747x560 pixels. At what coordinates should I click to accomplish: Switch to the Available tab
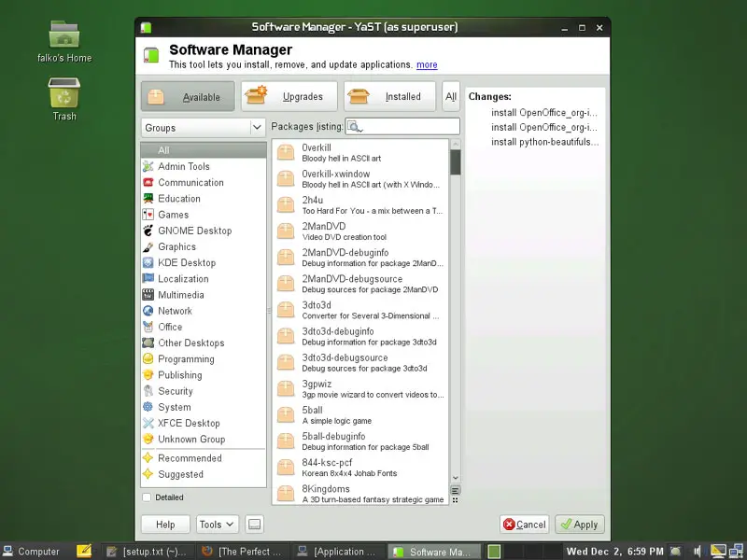(x=188, y=97)
